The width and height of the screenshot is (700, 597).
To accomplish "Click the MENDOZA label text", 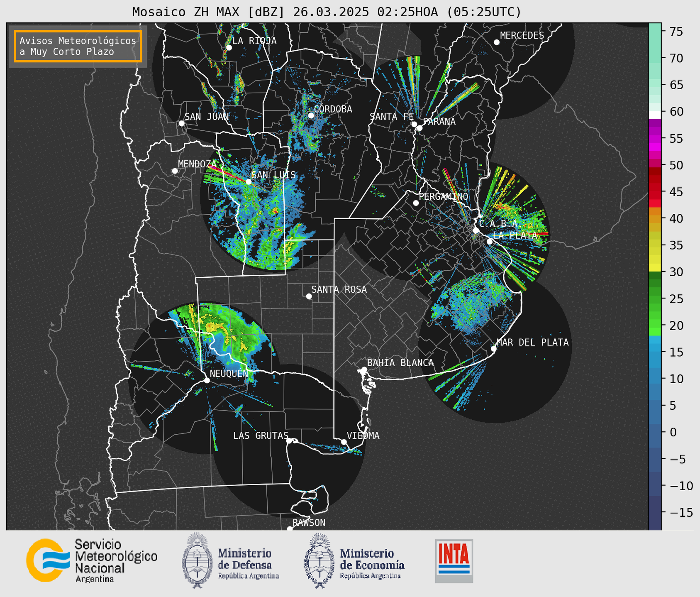I will point(197,164).
